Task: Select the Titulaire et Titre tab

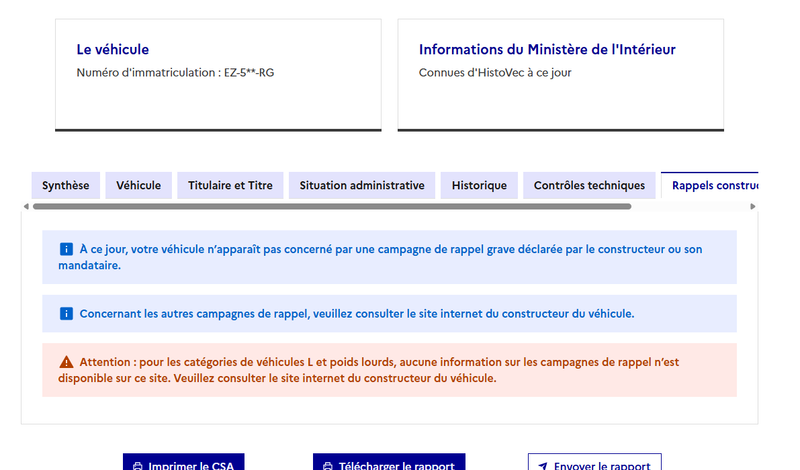Action: pyautogui.click(x=230, y=185)
